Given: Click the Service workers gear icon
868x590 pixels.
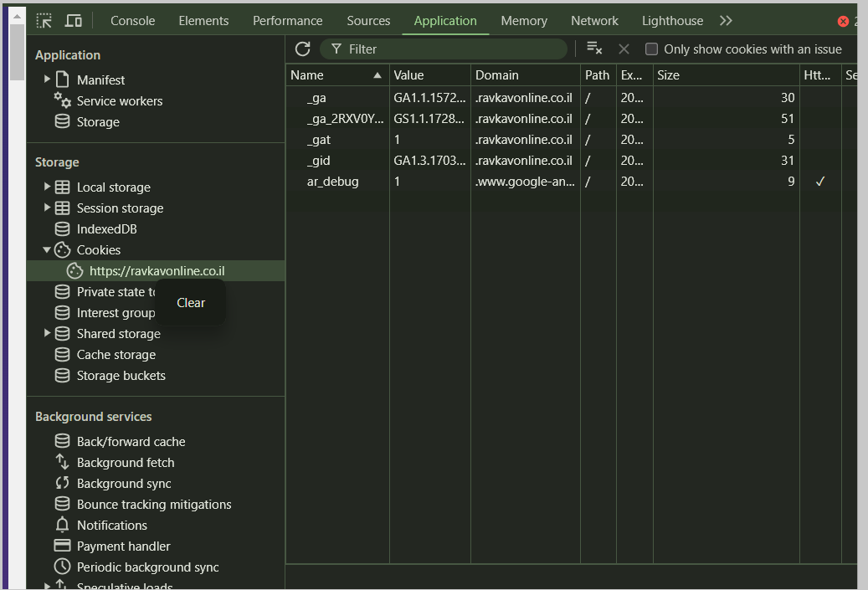Looking at the screenshot, I should point(63,100).
